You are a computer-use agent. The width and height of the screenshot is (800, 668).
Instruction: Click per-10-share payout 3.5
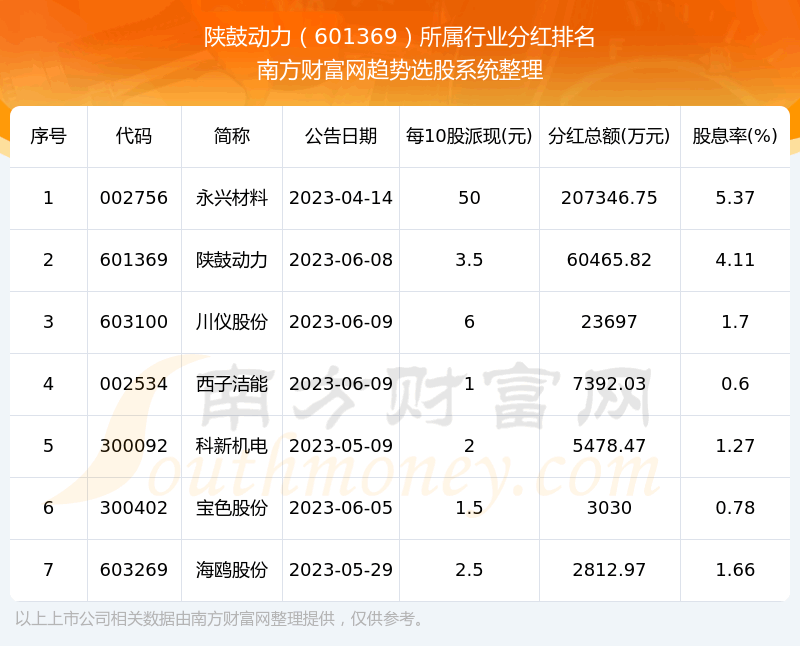469,260
